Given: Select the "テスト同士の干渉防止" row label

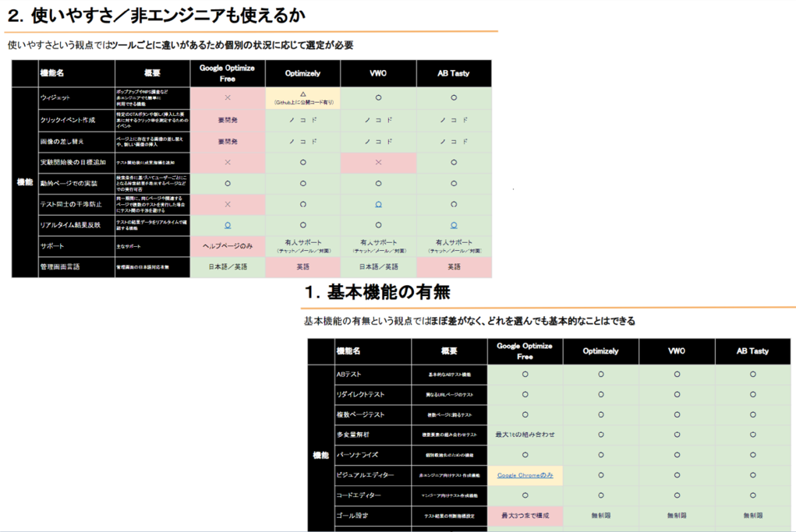Looking at the screenshot, I should point(71,204).
